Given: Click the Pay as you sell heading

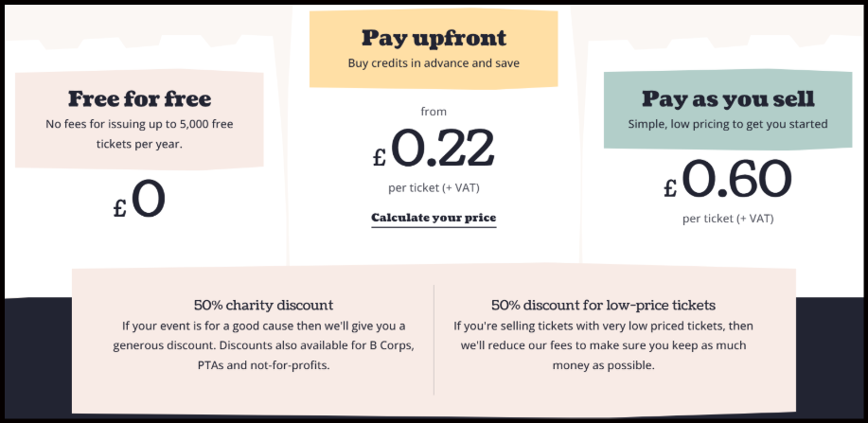Looking at the screenshot, I should pyautogui.click(x=728, y=98).
